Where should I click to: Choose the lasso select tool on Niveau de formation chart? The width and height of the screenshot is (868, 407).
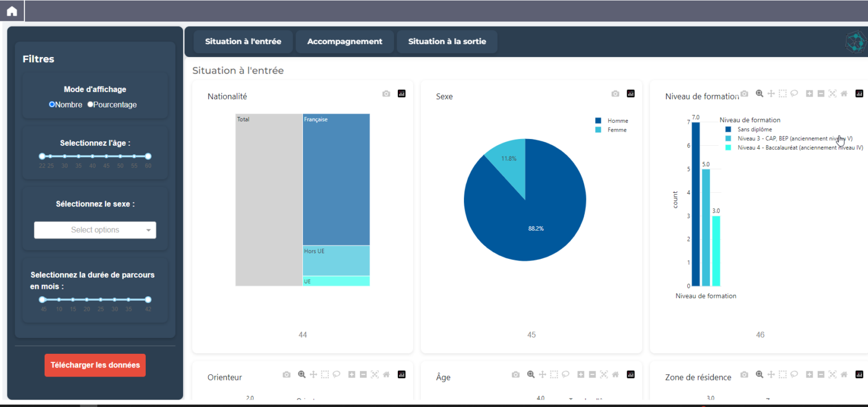click(x=794, y=94)
